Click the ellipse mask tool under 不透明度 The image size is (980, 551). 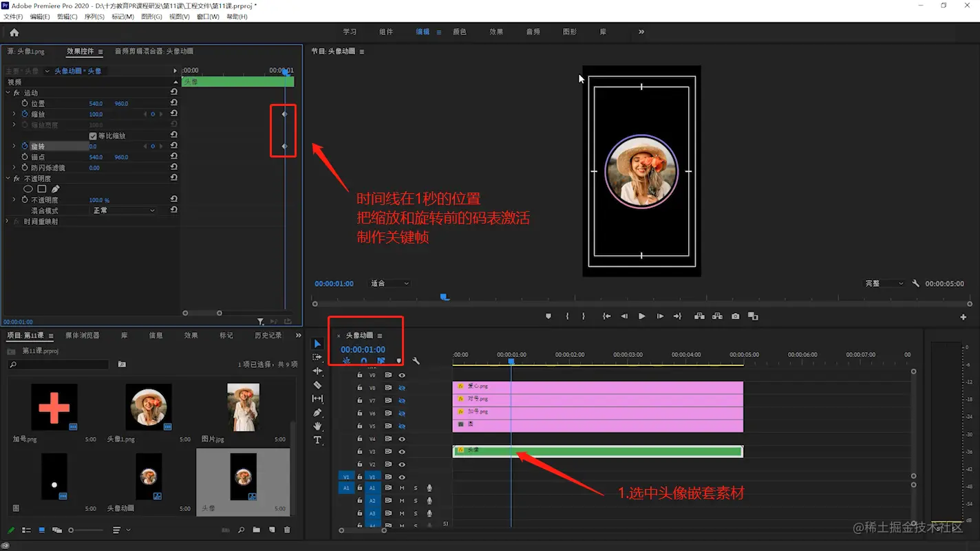(x=28, y=189)
